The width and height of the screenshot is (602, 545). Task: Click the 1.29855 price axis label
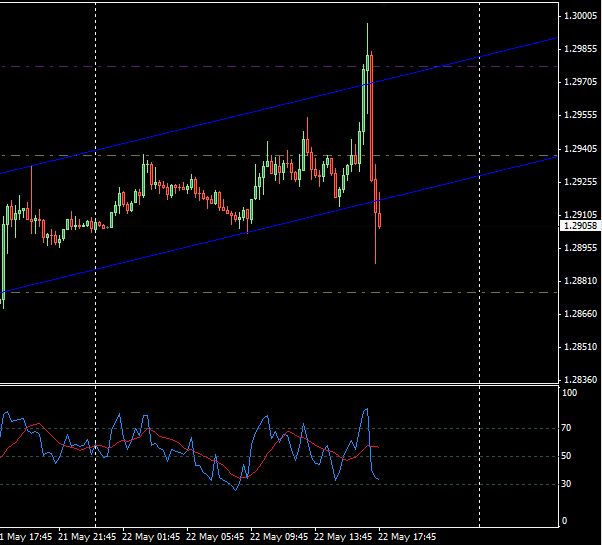click(x=580, y=49)
